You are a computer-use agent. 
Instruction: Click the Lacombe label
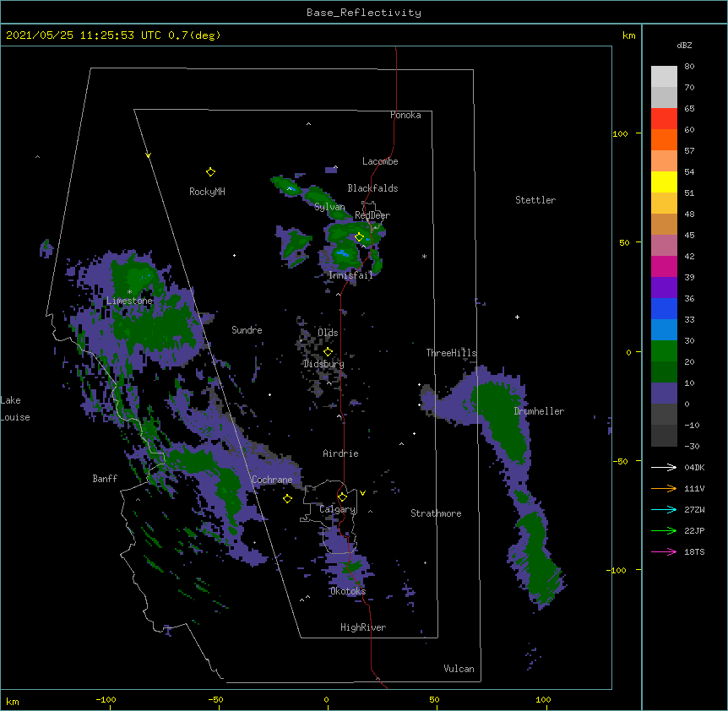[x=380, y=161]
